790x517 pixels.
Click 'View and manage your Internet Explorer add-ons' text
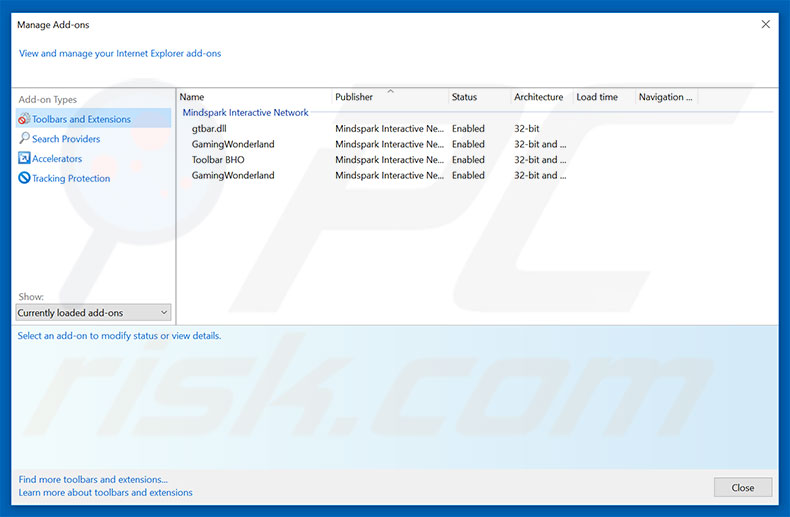(x=120, y=53)
